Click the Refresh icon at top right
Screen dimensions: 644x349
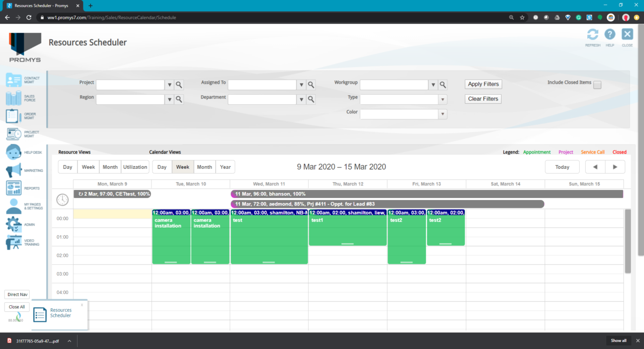tap(593, 34)
